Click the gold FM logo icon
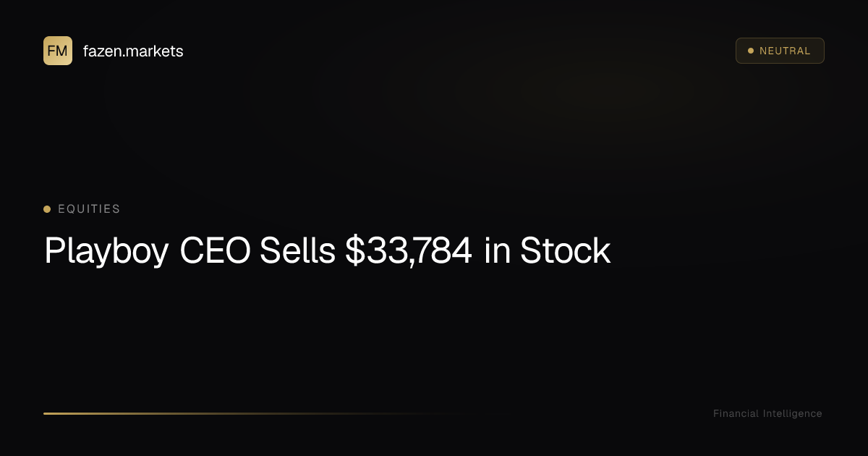 (x=57, y=51)
